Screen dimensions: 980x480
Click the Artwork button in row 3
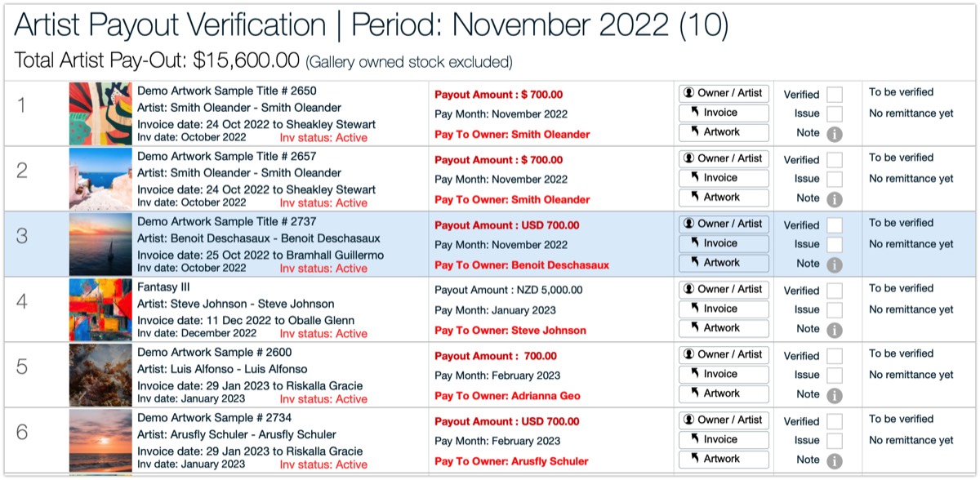tap(724, 263)
